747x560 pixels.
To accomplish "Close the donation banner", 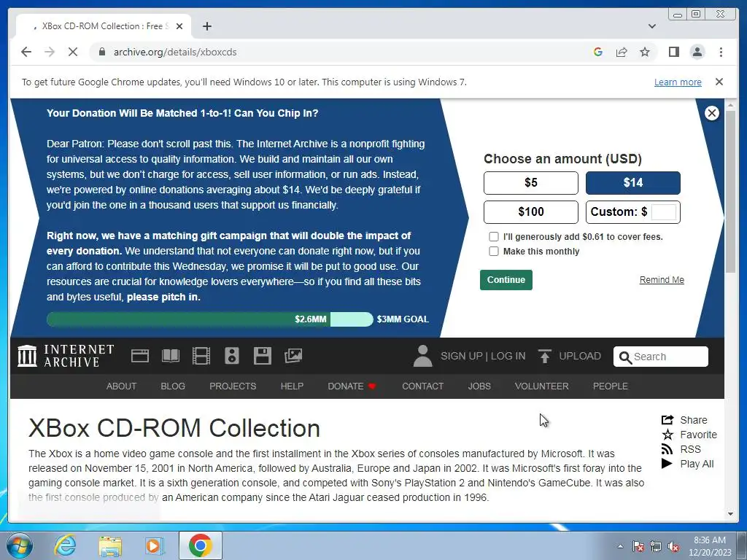I will pos(712,113).
